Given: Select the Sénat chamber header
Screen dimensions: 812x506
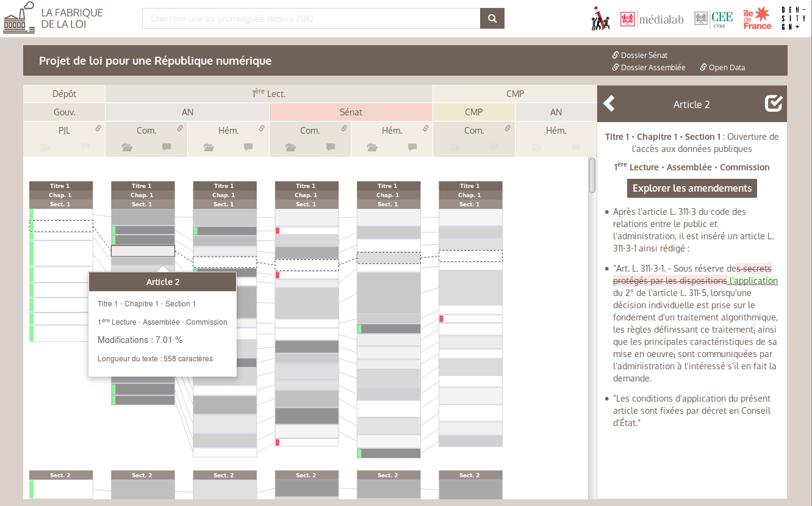Looking at the screenshot, I should click(x=351, y=112).
